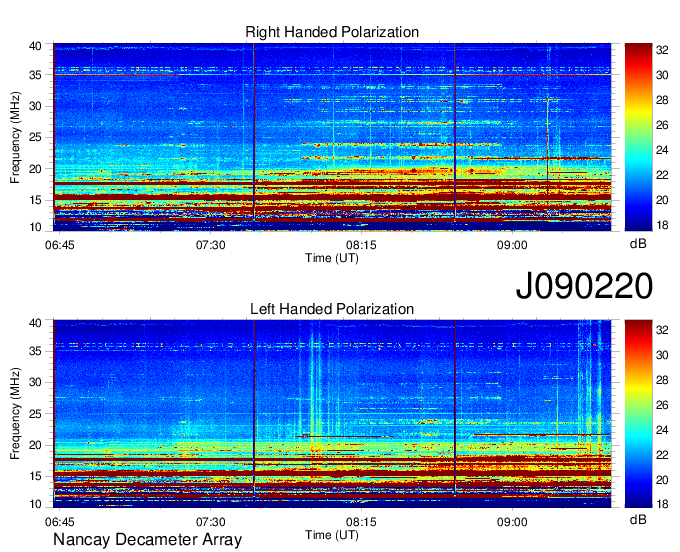
Task: Click the 15 MHz tick on Right Handed plot
Action: click(x=36, y=200)
